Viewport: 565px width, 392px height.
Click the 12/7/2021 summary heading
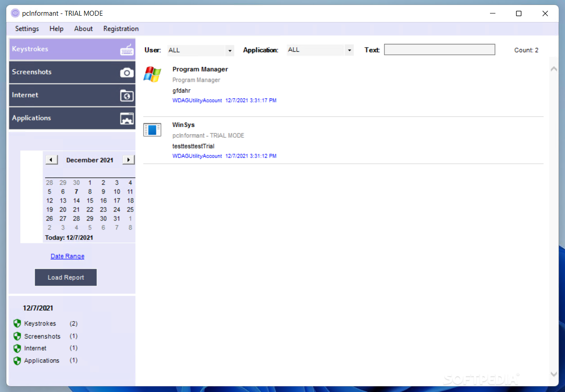point(38,308)
